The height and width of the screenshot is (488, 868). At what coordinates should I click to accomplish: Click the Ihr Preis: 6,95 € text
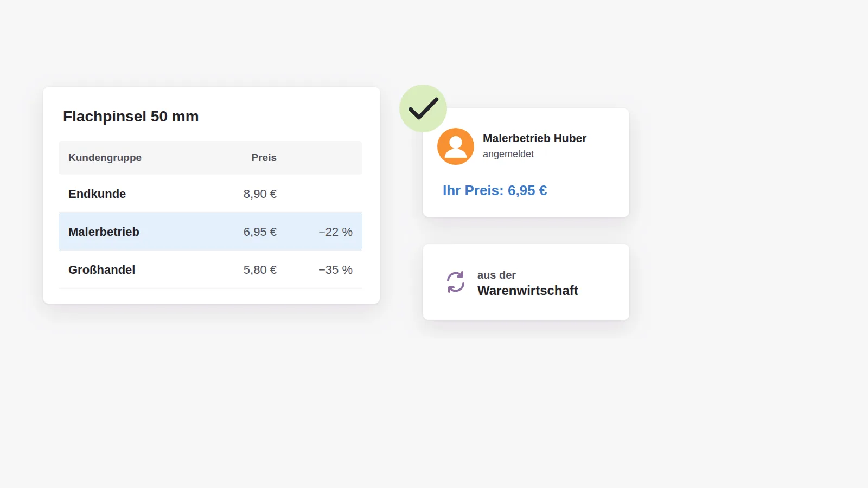pyautogui.click(x=495, y=190)
